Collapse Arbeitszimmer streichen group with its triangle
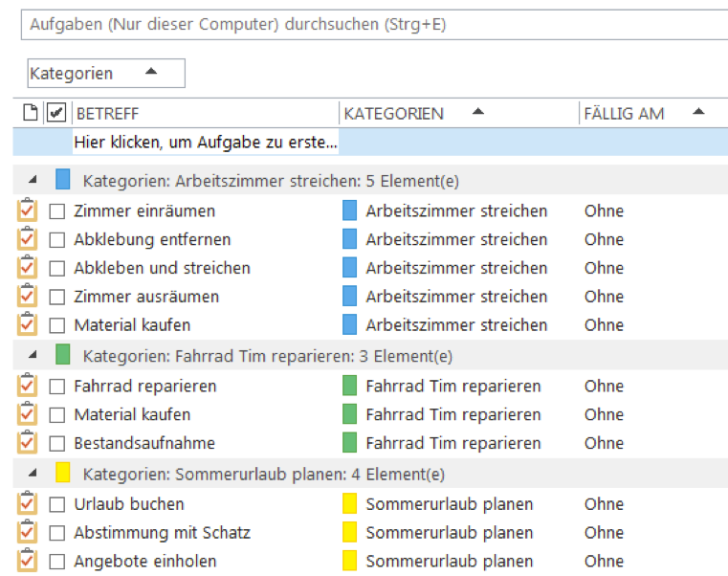 (33, 179)
